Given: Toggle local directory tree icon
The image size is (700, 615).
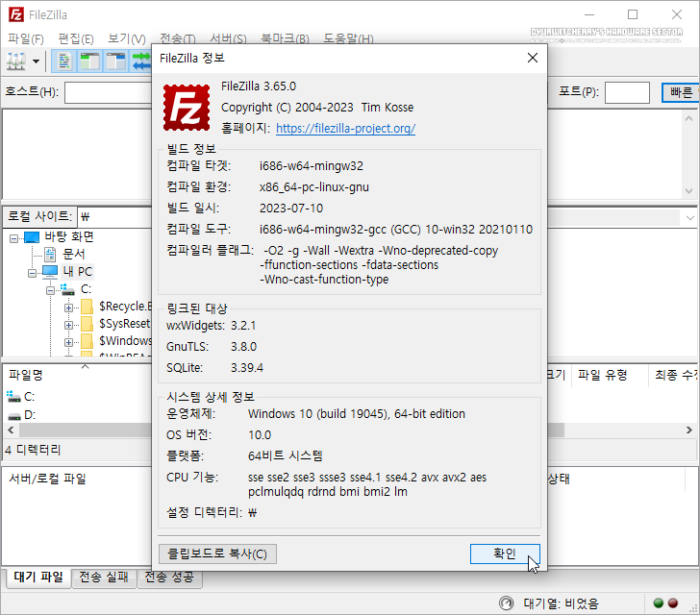Looking at the screenshot, I should (89, 61).
